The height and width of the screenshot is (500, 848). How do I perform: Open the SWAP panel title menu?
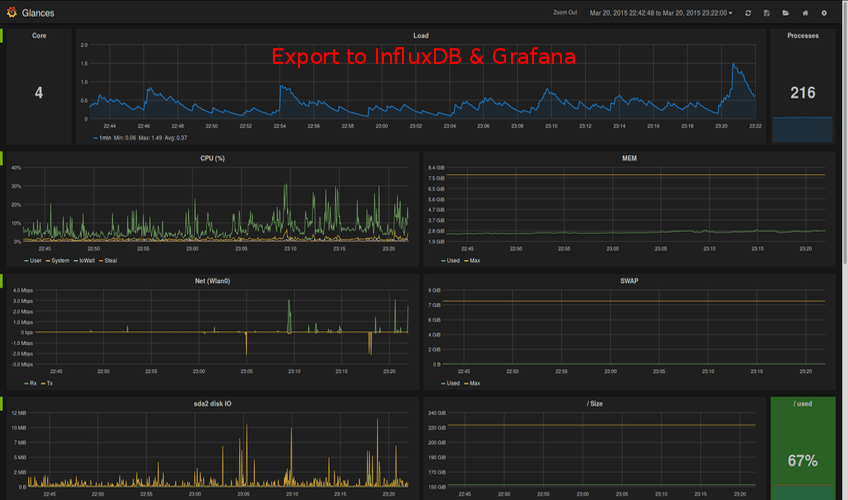tap(629, 281)
